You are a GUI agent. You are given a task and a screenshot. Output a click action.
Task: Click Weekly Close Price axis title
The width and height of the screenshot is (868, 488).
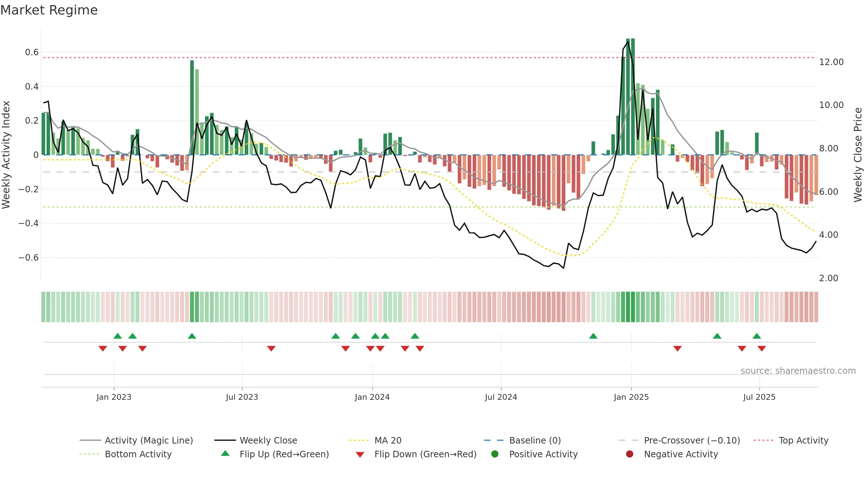tap(858, 154)
